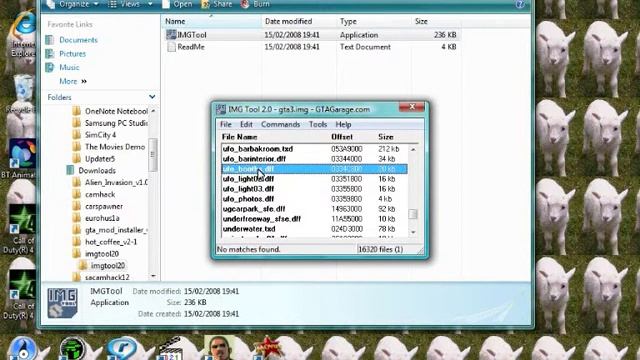Click IMG Tool scrollbar up arrow
Image resolution: width=640 pixels, height=360 pixels.
point(413,149)
